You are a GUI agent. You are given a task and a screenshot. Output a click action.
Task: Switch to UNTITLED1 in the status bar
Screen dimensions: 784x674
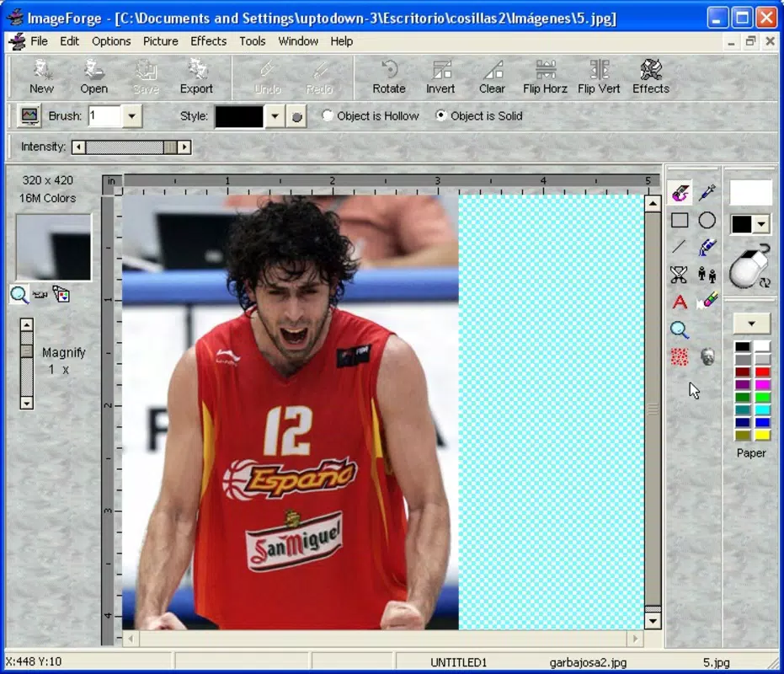pyautogui.click(x=458, y=662)
